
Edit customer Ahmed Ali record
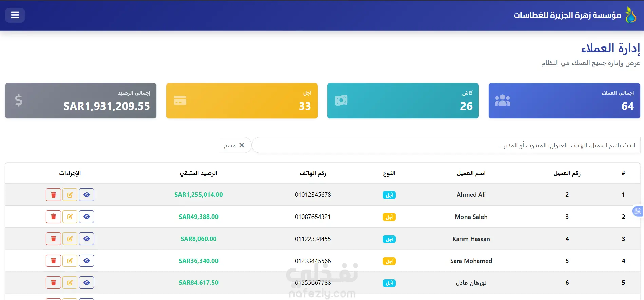[x=70, y=195]
